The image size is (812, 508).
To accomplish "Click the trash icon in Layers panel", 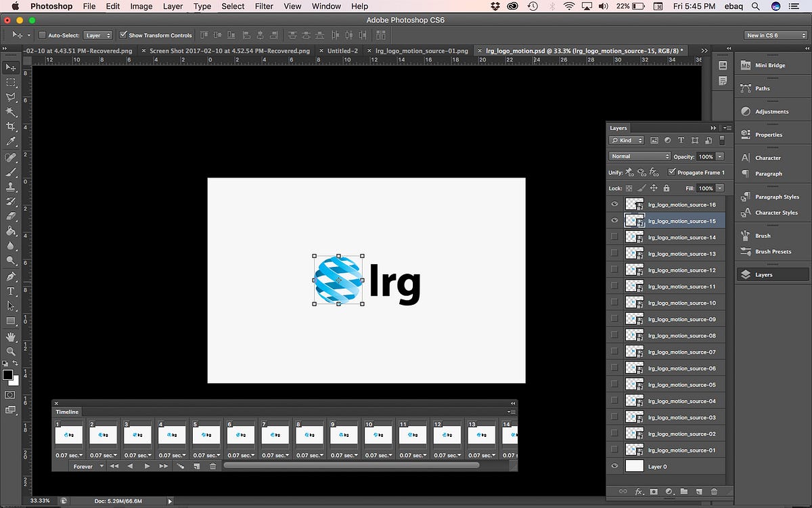I will coord(713,491).
